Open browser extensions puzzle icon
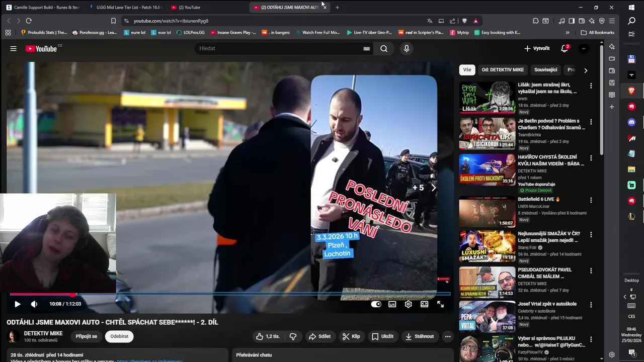644x362 pixels. [x=535, y=21]
